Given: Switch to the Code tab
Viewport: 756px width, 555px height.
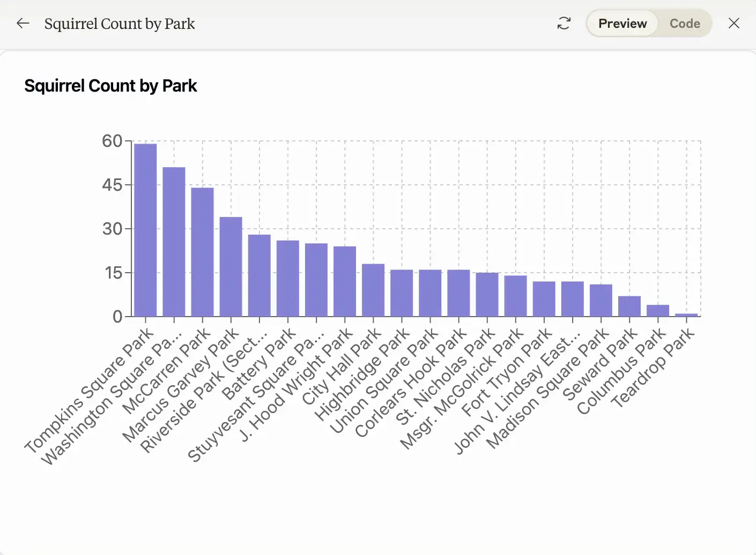Looking at the screenshot, I should (684, 23).
